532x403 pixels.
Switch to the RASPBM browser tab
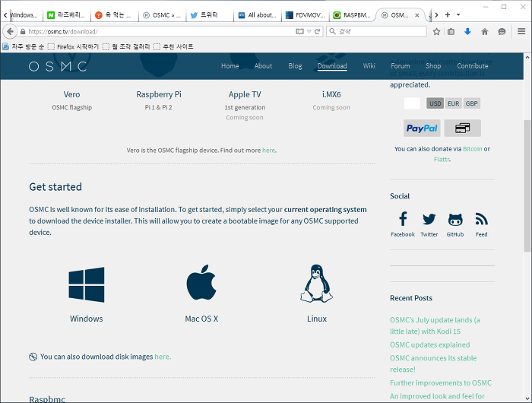tap(352, 15)
